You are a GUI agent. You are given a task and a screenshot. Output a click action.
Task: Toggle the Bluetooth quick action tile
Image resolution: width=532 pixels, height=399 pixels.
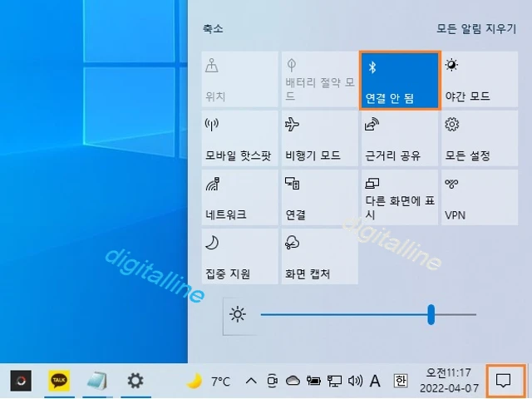pos(400,80)
